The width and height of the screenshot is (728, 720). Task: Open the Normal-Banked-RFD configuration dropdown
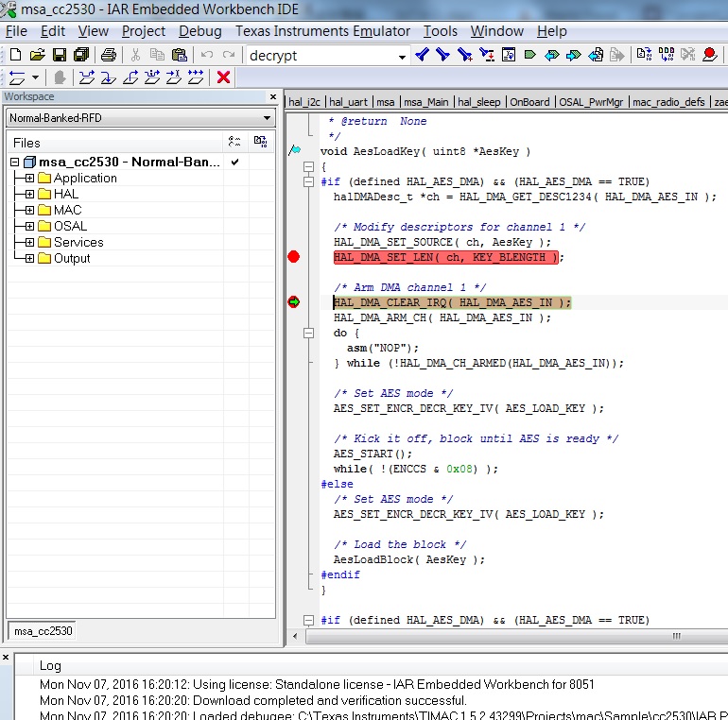click(x=268, y=118)
